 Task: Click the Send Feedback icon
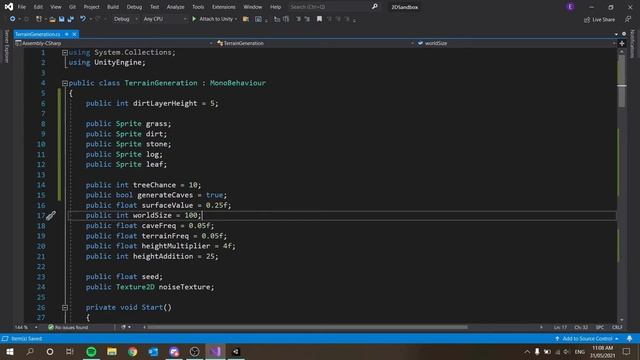(628, 19)
